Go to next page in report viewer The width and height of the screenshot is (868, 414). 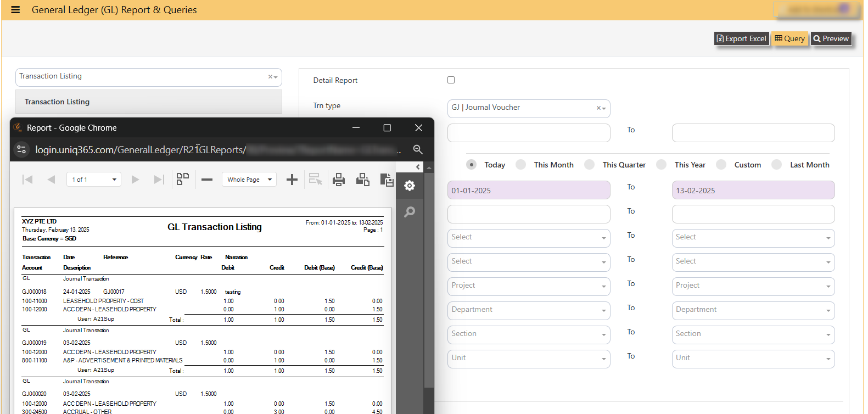coord(135,180)
